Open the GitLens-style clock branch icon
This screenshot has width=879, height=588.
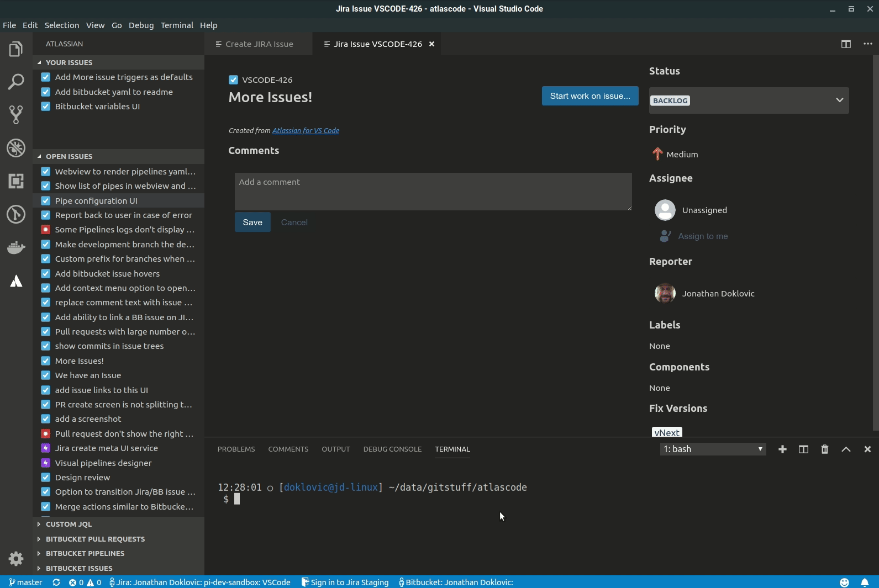tap(16, 214)
